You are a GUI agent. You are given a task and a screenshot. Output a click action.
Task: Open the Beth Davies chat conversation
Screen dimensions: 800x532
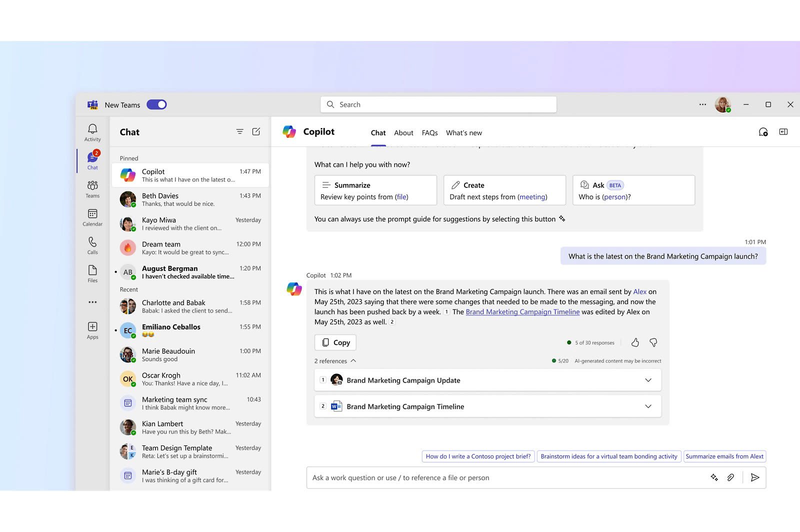click(x=190, y=199)
